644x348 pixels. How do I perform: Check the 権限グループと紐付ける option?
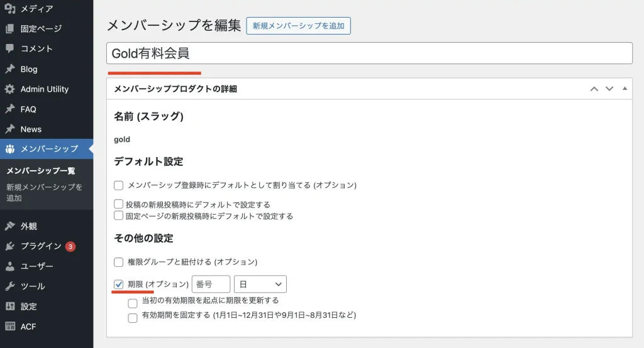pos(119,262)
